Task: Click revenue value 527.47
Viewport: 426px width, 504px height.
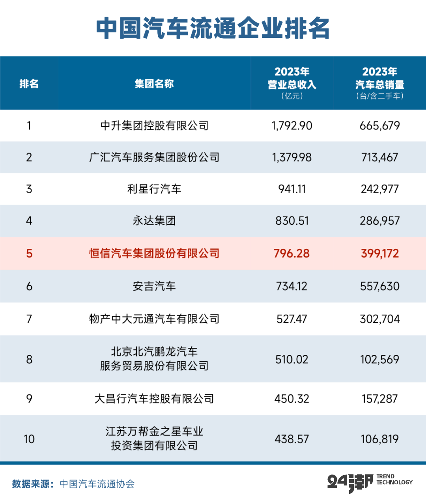Action: (x=292, y=319)
